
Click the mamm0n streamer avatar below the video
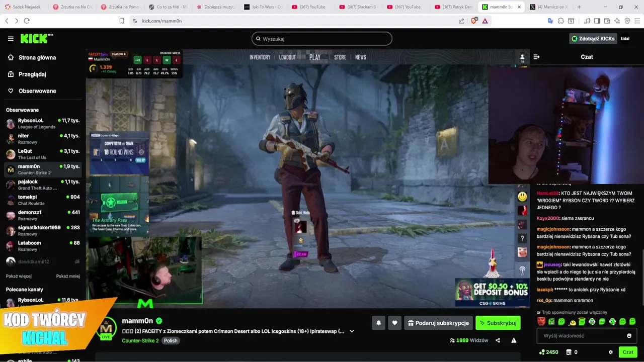coord(106,329)
